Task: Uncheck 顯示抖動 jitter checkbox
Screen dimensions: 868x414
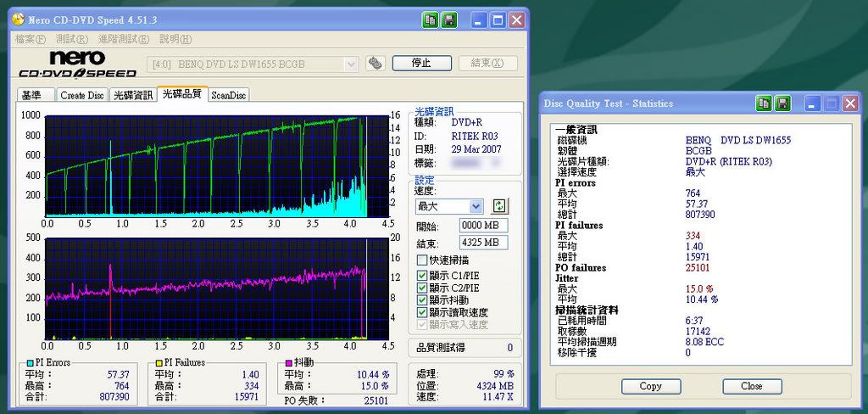Action: [422, 299]
